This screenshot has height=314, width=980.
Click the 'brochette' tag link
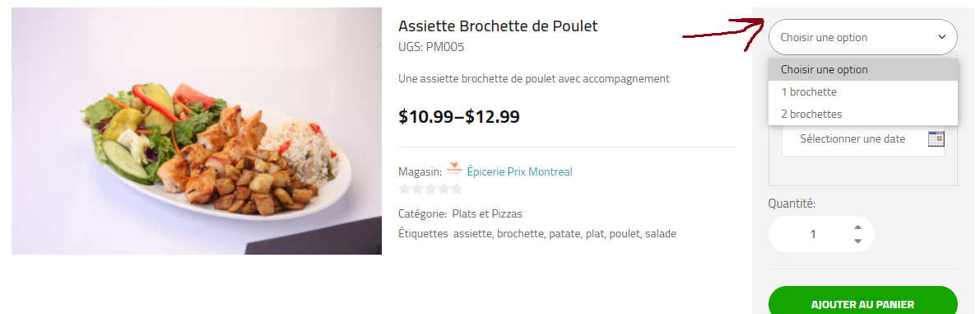pos(520,234)
